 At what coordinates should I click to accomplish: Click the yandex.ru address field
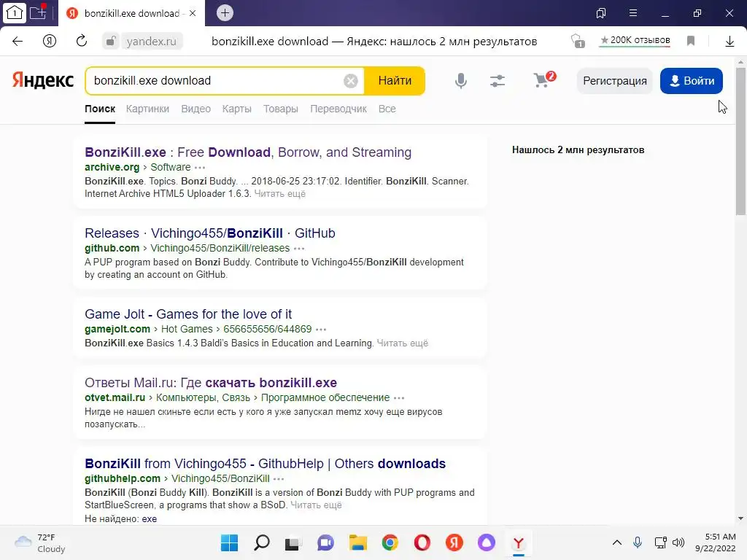pos(152,42)
